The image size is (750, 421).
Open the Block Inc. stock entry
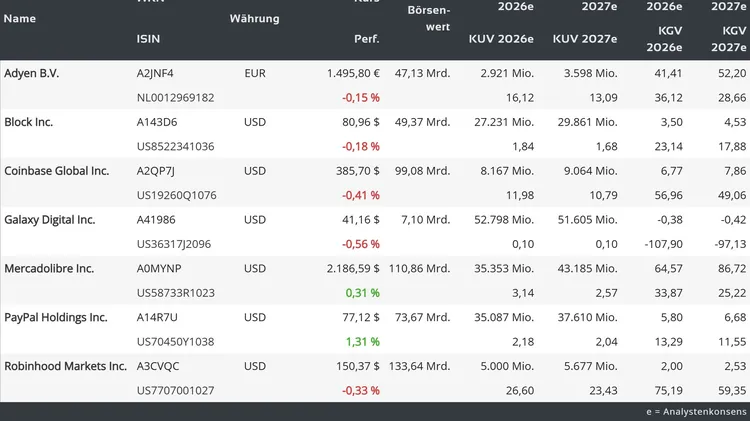coord(29,122)
